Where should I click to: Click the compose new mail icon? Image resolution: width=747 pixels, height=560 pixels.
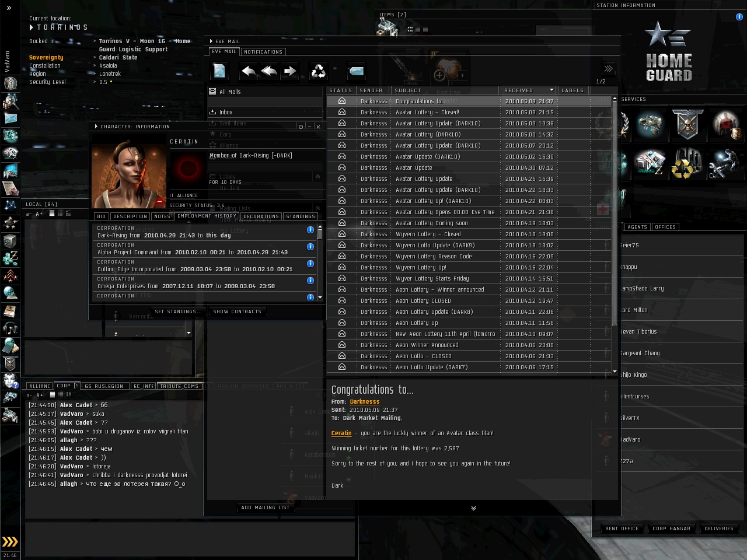click(x=219, y=71)
